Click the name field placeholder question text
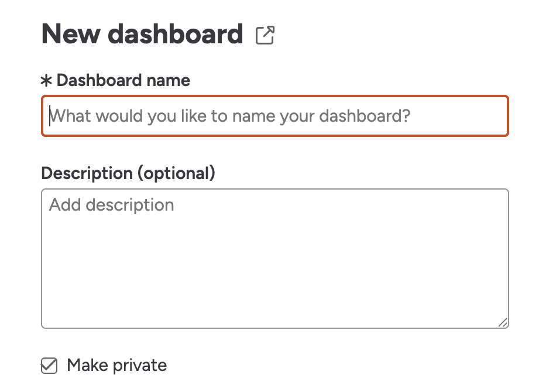This screenshot has width=556, height=392. click(230, 116)
